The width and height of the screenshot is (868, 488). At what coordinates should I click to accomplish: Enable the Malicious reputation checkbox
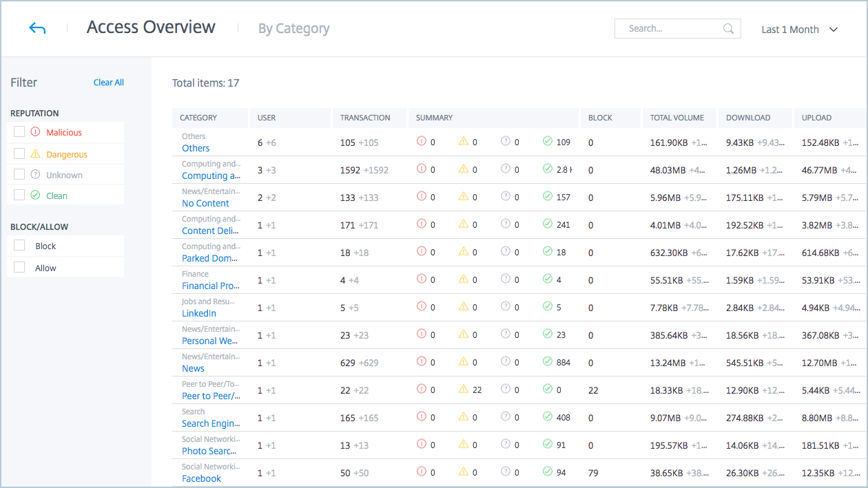click(19, 132)
